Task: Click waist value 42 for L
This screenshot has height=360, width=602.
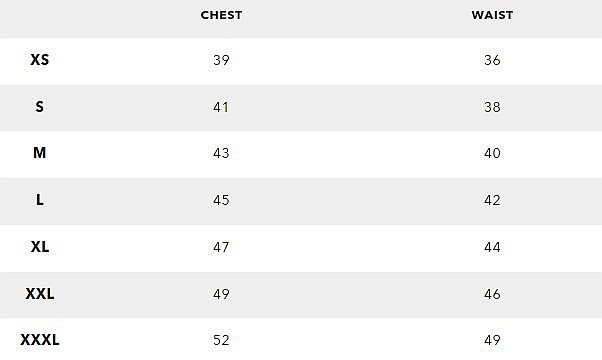Action: point(492,200)
